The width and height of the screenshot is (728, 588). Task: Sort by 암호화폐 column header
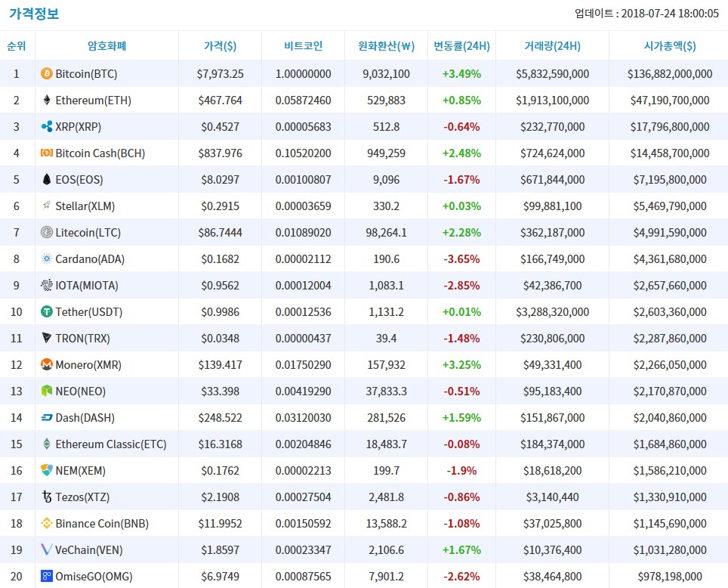click(x=106, y=46)
